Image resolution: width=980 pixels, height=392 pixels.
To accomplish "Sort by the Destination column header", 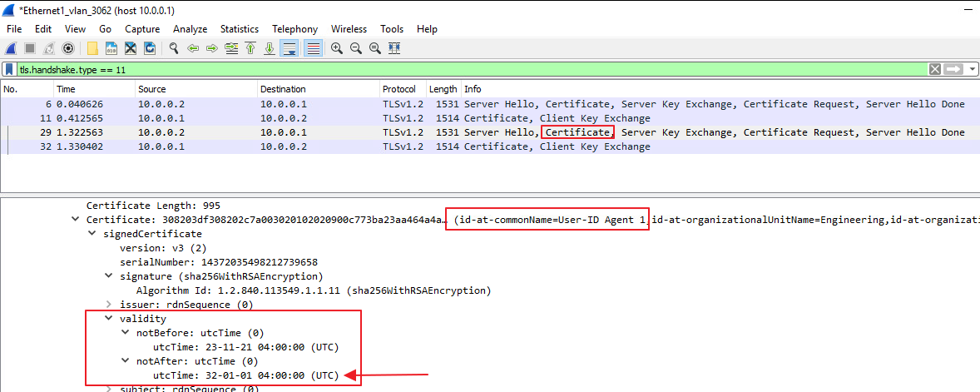I will tap(318, 89).
